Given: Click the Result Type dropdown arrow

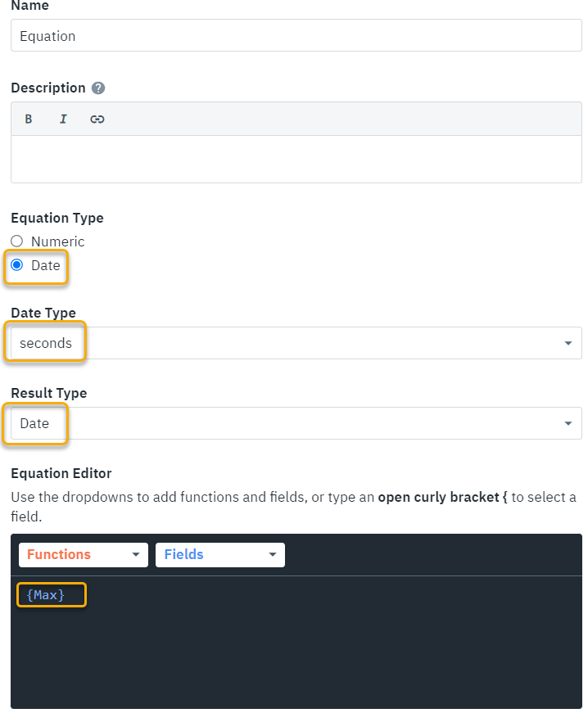Looking at the screenshot, I should (568, 423).
